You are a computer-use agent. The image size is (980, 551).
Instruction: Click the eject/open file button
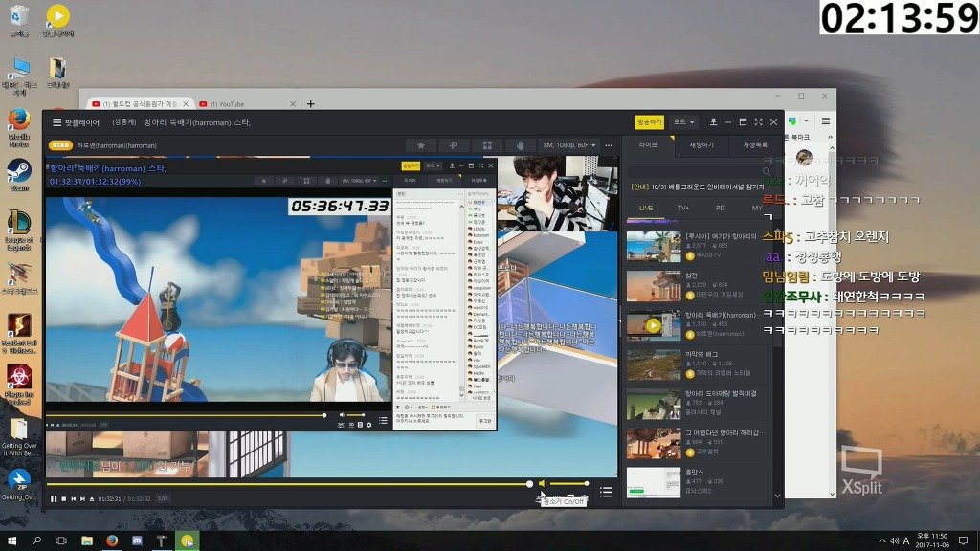(x=92, y=498)
